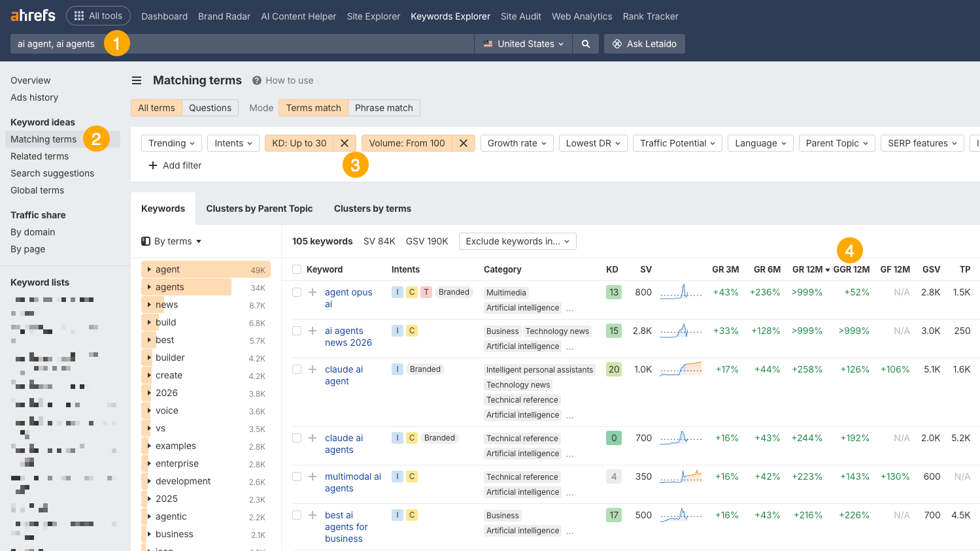This screenshot has height=551, width=980.
Task: Open the All tools grid menu
Action: click(98, 16)
